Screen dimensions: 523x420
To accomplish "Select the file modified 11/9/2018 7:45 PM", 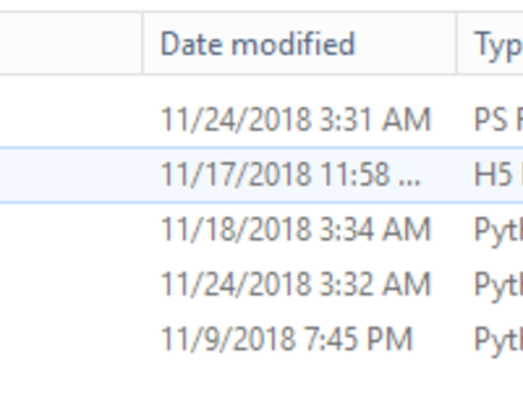I will (x=286, y=339).
